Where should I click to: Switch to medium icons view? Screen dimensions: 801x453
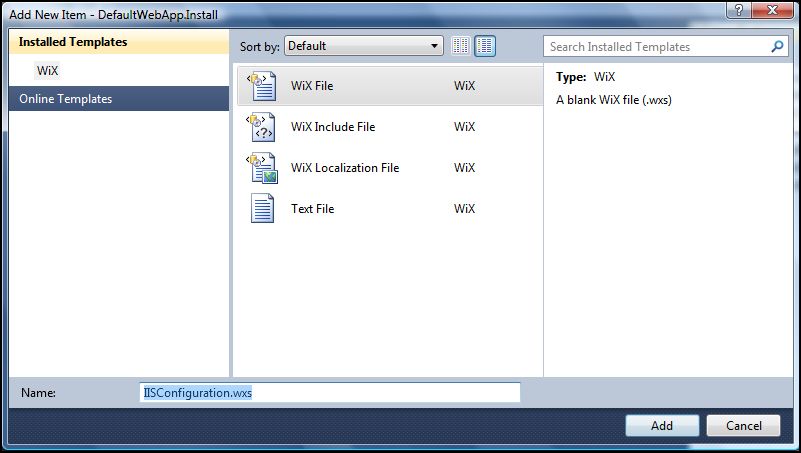(484, 46)
